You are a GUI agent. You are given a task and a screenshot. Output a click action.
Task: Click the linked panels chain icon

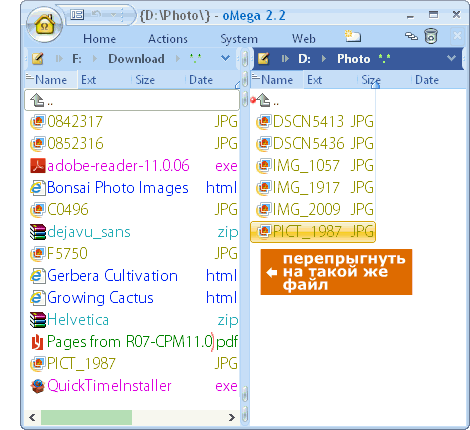pos(411,36)
